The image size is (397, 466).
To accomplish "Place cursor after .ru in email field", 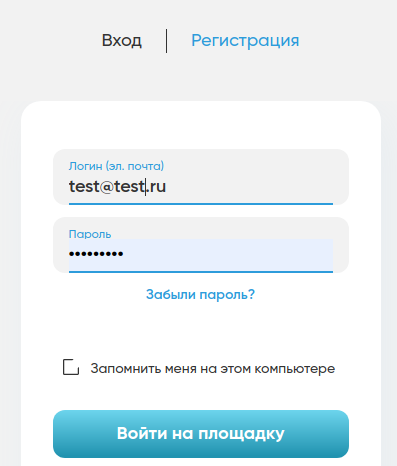I will [x=166, y=187].
